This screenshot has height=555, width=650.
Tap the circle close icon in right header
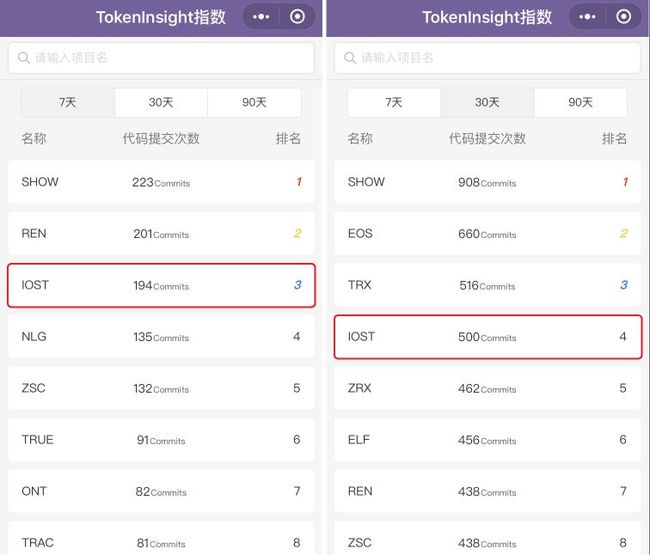point(623,17)
